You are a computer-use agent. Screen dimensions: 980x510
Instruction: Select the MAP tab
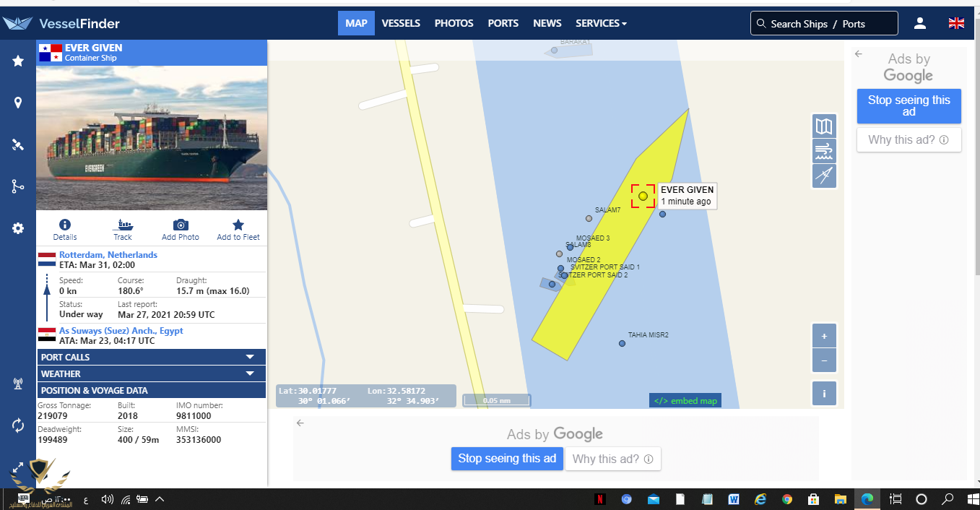tap(356, 23)
